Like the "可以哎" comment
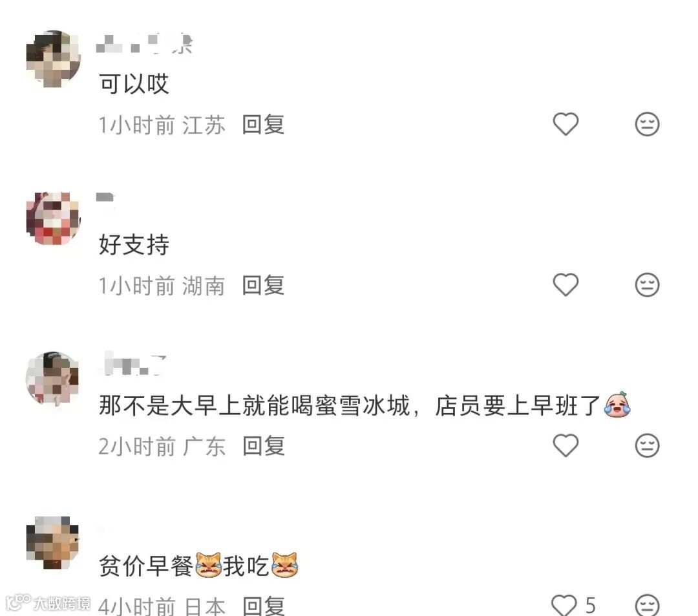 [x=566, y=123]
